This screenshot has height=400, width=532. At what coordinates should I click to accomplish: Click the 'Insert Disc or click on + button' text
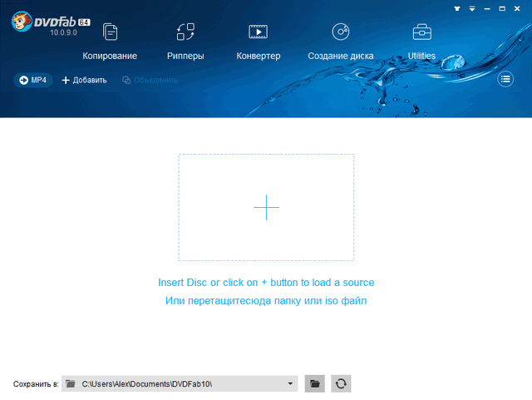pos(266,283)
